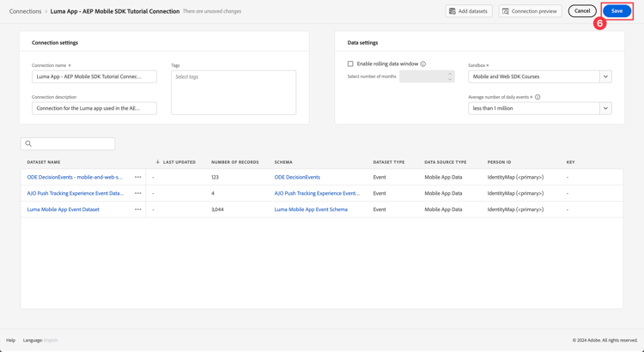Expand the Sandbox dropdown

pos(605,76)
